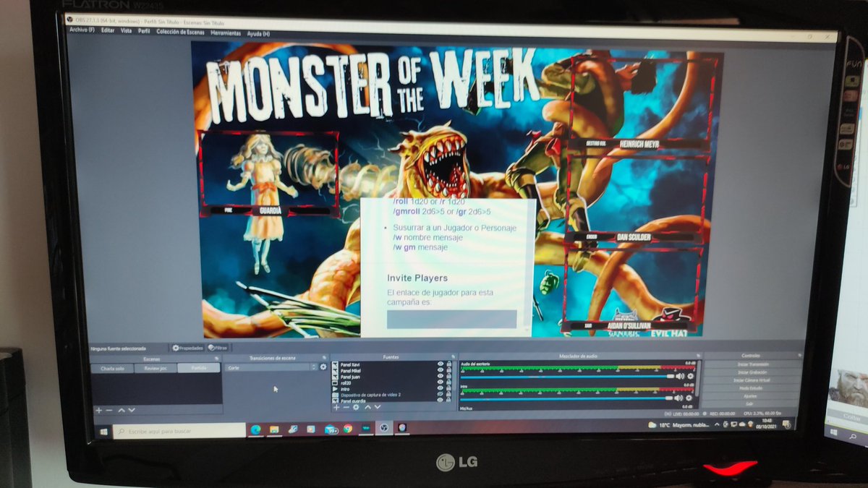Adjust Audio del escritorio volume slider
The width and height of the screenshot is (868, 488).
(x=567, y=376)
